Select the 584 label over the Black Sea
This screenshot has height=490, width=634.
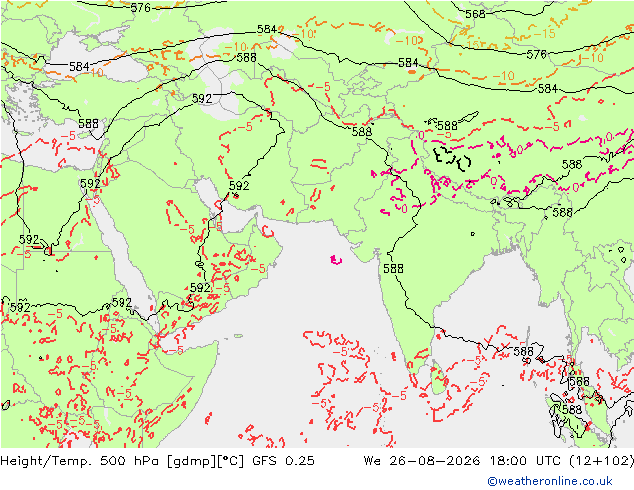coord(79,66)
